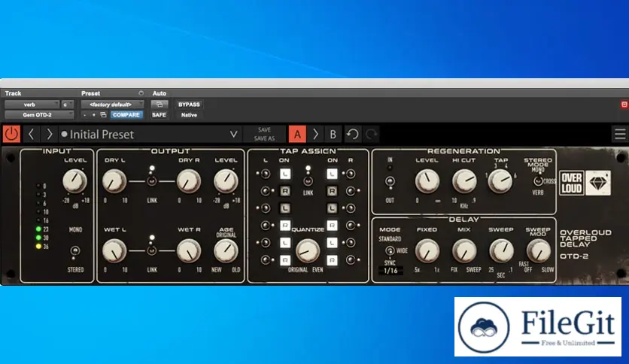Toggle tap 2 R ON button in left column
629x364 pixels.
tap(285, 191)
